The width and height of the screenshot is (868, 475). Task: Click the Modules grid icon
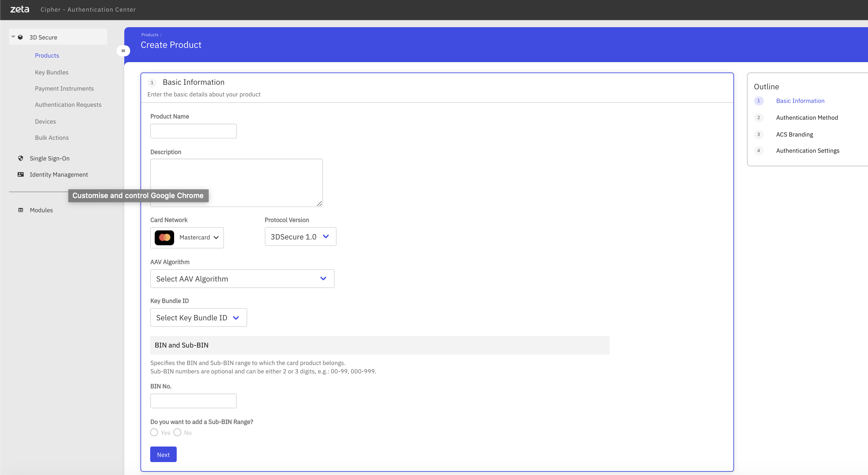pos(21,210)
